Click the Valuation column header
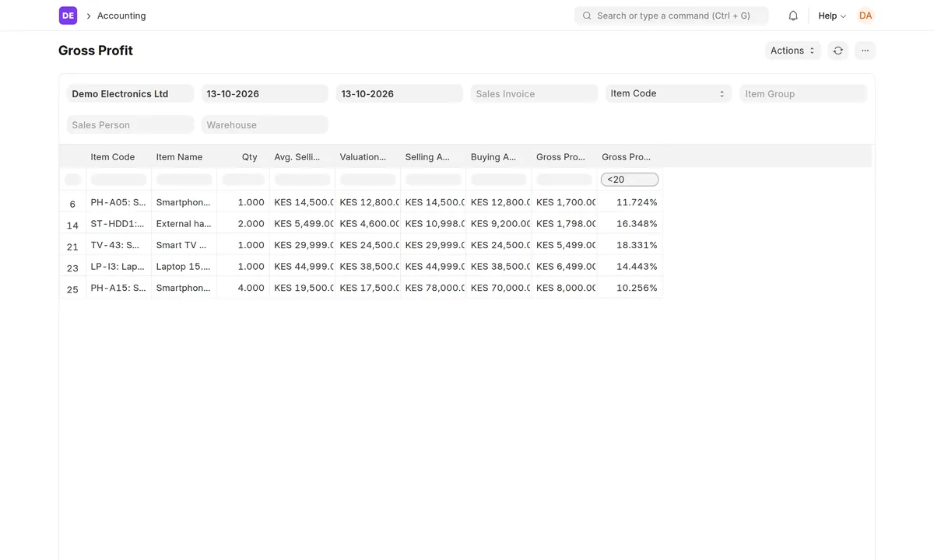Screen dimensions: 934x560 coord(367,157)
